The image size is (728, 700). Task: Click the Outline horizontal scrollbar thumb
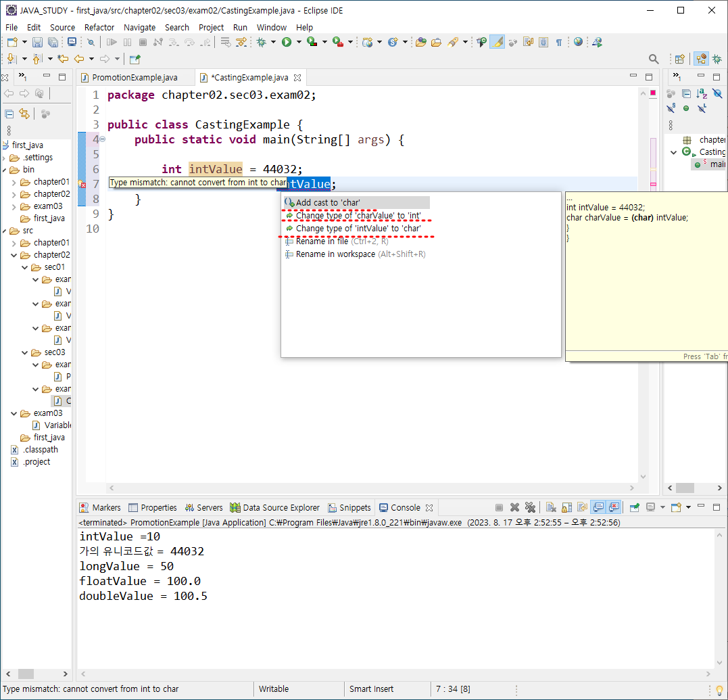tap(685, 488)
